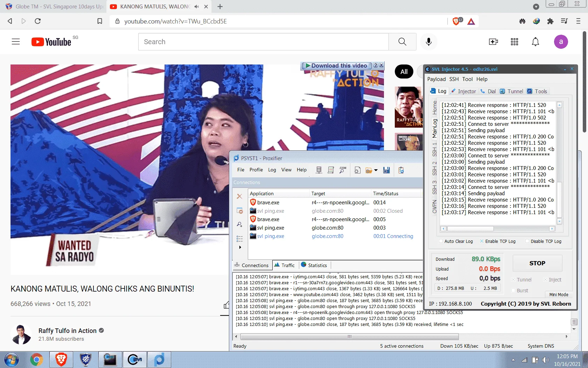Expand Proxifier's Open Profile dropdown arrow

tap(376, 170)
